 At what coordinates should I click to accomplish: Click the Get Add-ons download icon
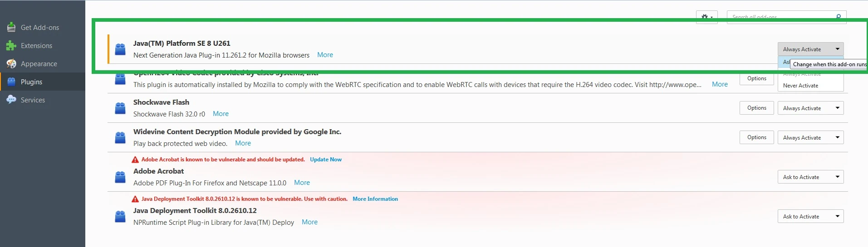click(x=11, y=28)
